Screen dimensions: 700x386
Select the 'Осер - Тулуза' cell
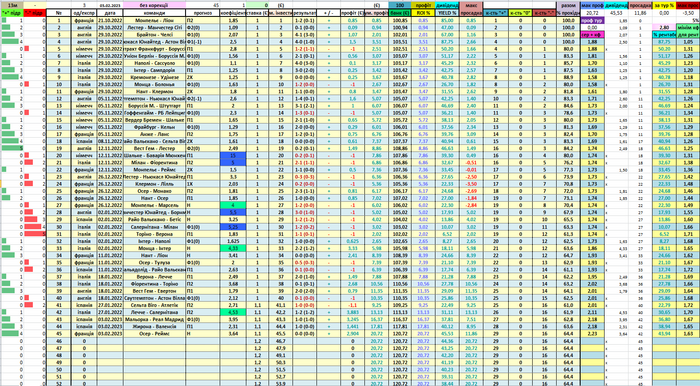[154, 262]
